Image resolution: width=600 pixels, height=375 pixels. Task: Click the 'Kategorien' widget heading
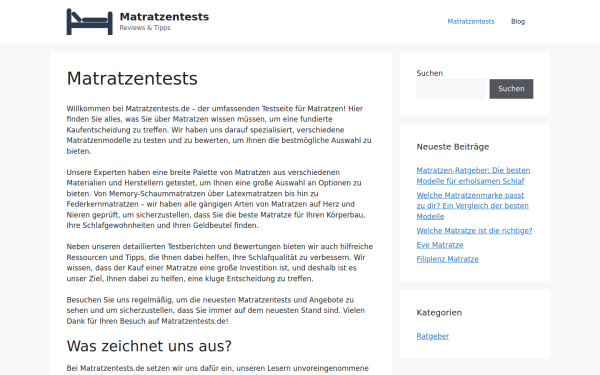click(439, 313)
